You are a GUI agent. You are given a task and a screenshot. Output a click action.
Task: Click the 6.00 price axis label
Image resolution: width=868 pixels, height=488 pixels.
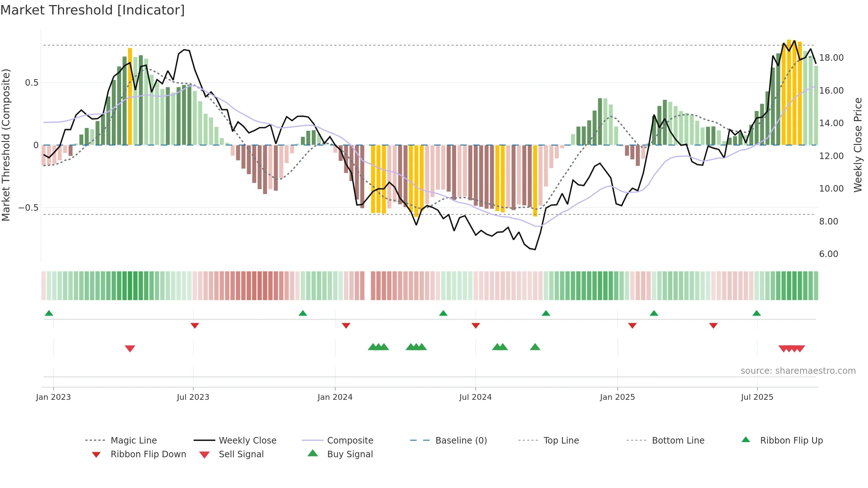pos(829,254)
